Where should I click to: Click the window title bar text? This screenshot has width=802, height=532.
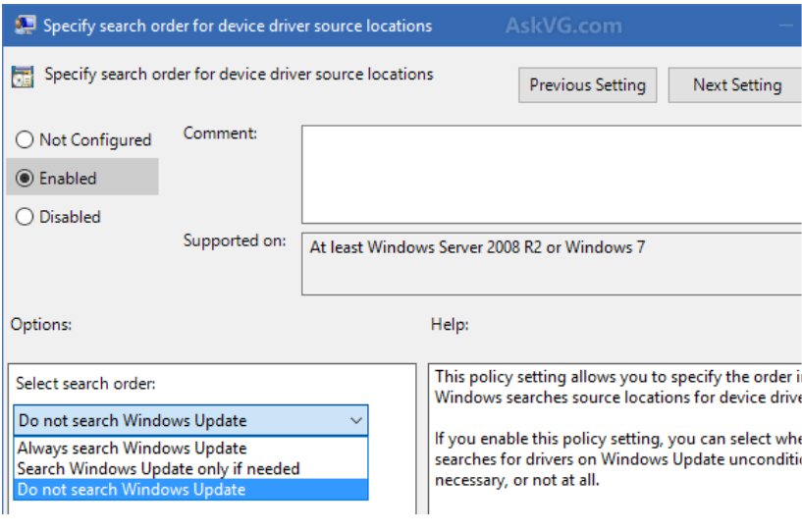click(238, 26)
